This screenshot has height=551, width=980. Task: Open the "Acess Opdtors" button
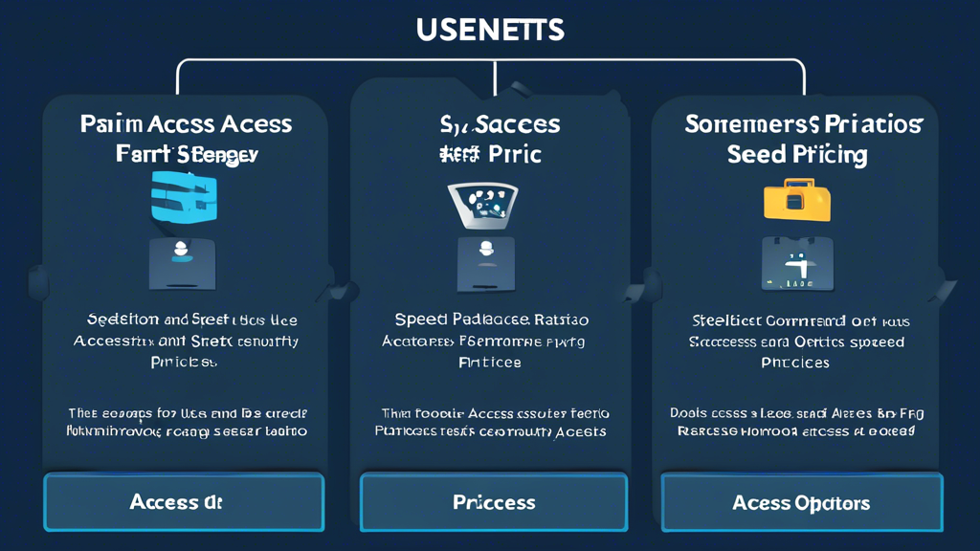pos(801,502)
